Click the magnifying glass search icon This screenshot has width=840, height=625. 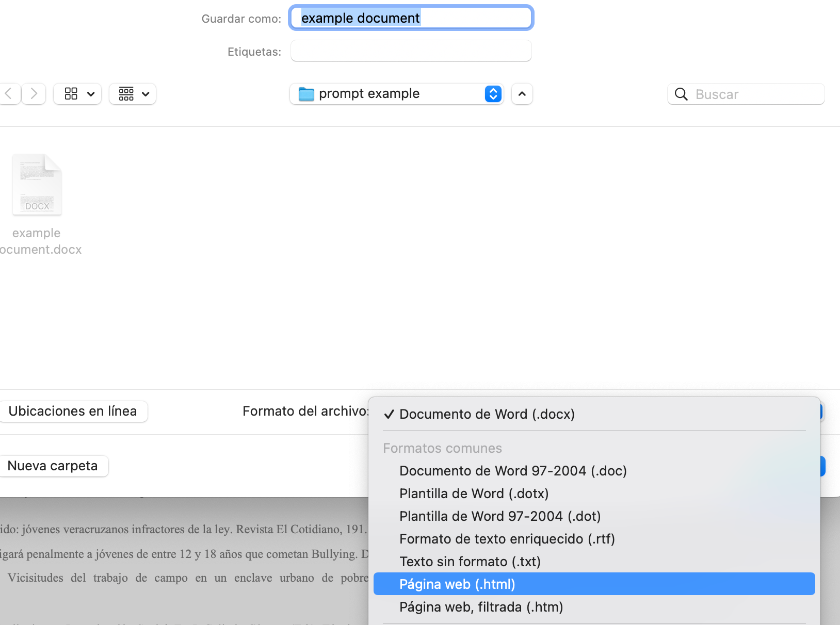coord(681,94)
